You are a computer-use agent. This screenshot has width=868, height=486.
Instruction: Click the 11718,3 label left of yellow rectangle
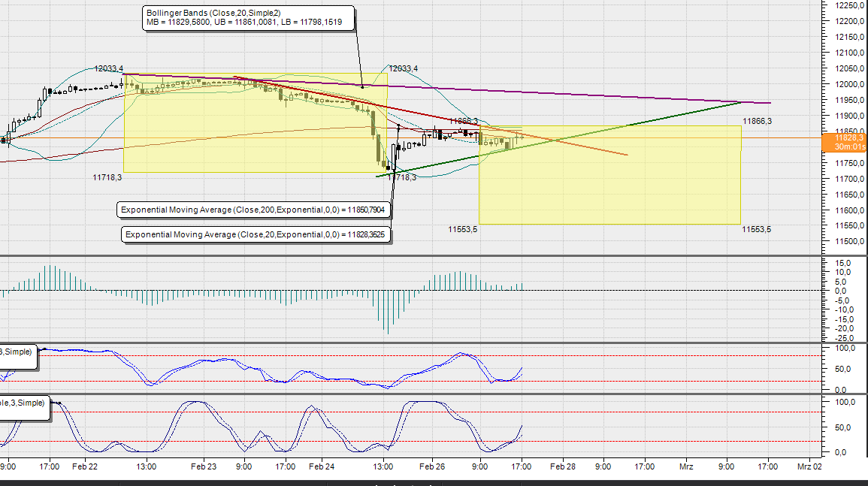tap(107, 177)
